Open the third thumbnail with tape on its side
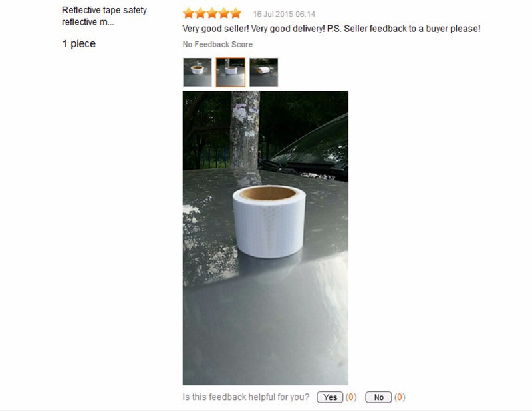Viewport: 532px width, 412px height. (263, 72)
